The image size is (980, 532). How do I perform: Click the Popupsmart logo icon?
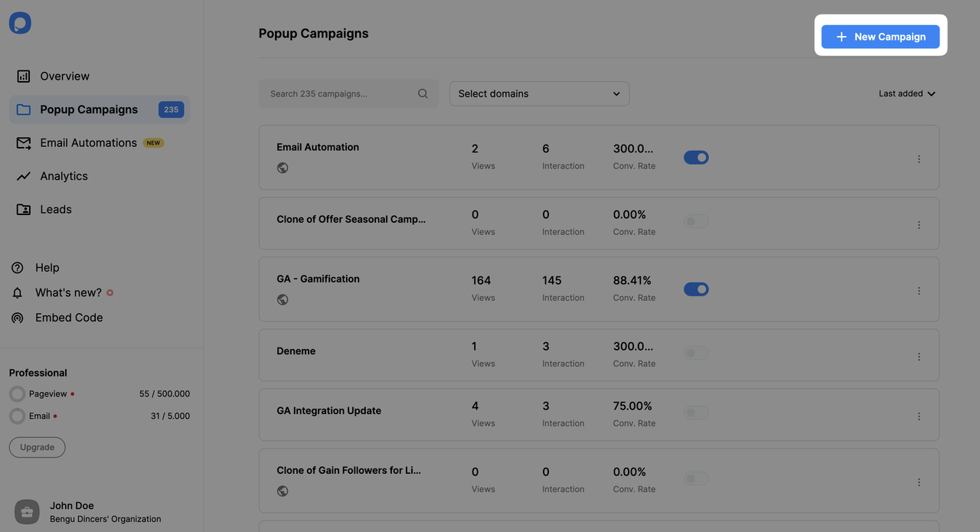point(19,22)
